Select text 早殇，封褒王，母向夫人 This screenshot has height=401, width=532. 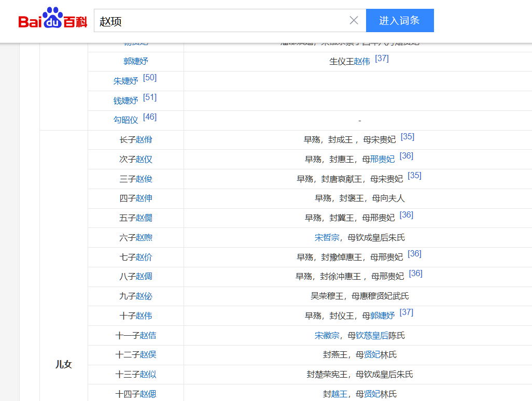click(360, 198)
